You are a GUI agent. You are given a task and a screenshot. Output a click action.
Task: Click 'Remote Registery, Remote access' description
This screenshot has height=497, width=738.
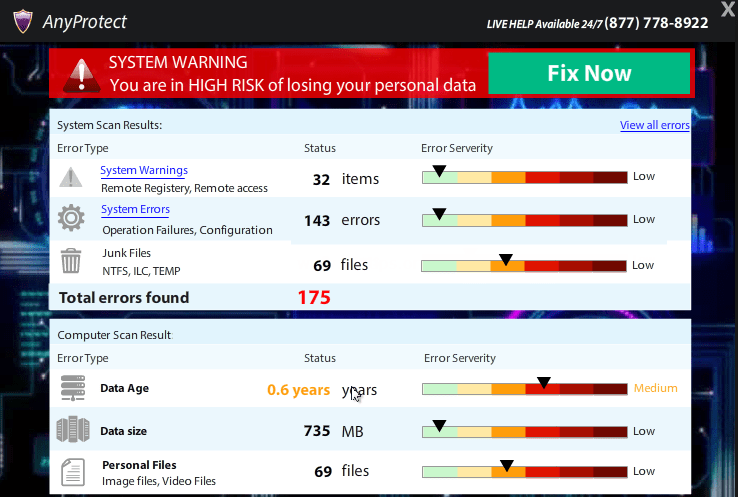pos(184,188)
